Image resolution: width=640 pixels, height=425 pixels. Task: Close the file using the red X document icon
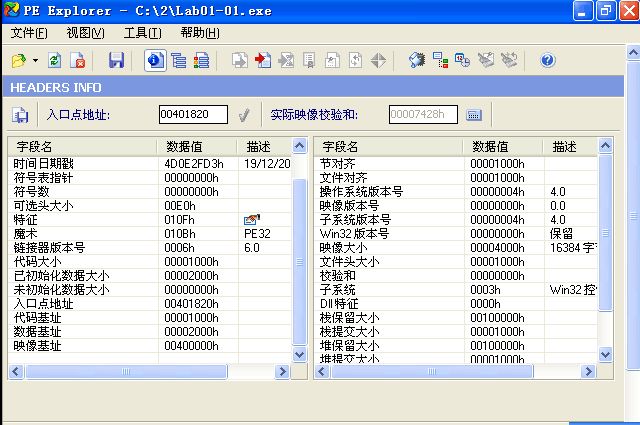pyautogui.click(x=78, y=61)
